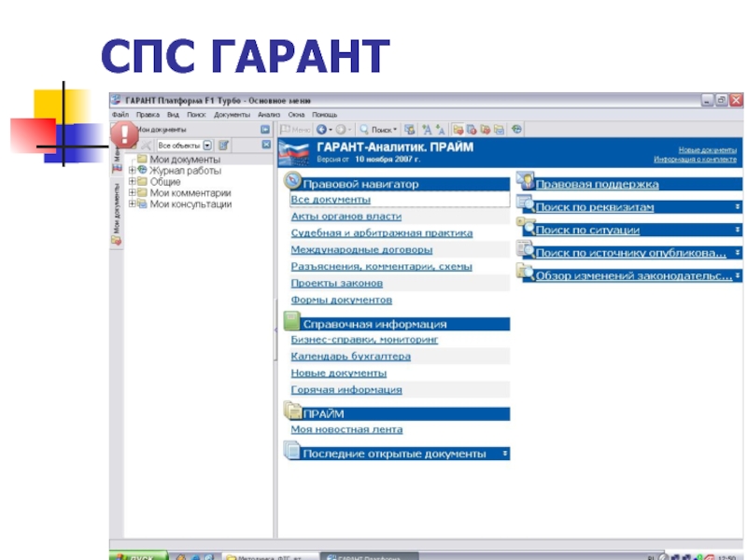Open the Все объекты filter dropdown
Image resolution: width=747 pixels, height=560 pixels.
207,146
